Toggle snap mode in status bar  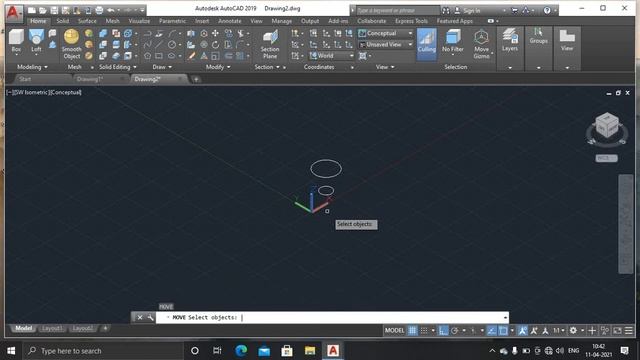point(424,331)
